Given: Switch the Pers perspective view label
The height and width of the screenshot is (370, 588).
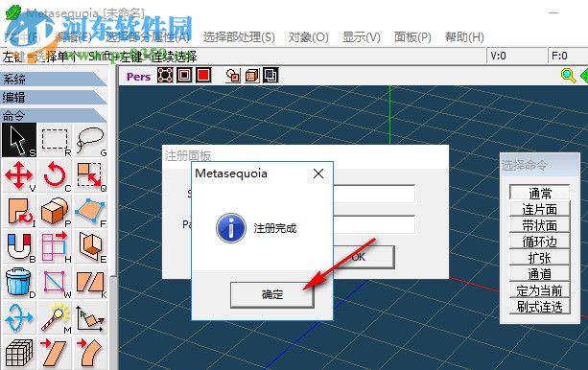Looking at the screenshot, I should tap(138, 77).
